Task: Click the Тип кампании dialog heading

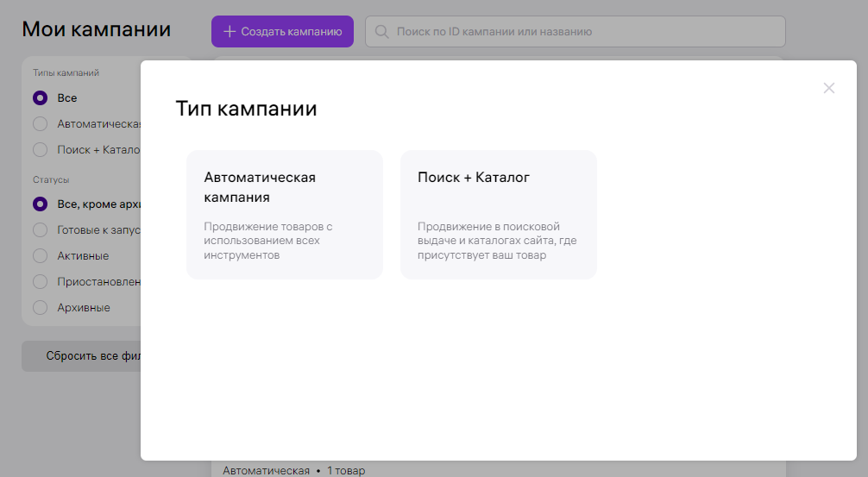Action: [247, 109]
